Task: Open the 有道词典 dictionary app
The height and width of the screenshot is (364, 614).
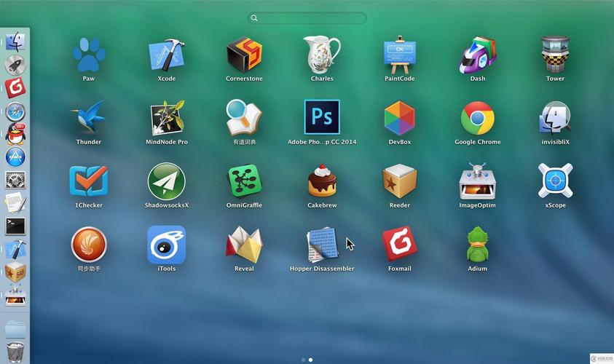Action: pos(244,117)
